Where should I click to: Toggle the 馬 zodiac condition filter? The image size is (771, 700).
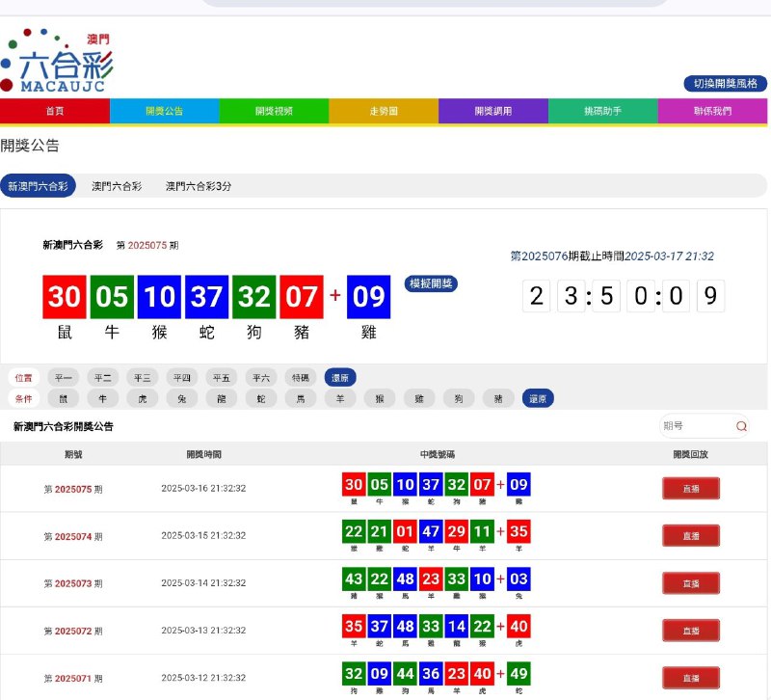point(301,398)
